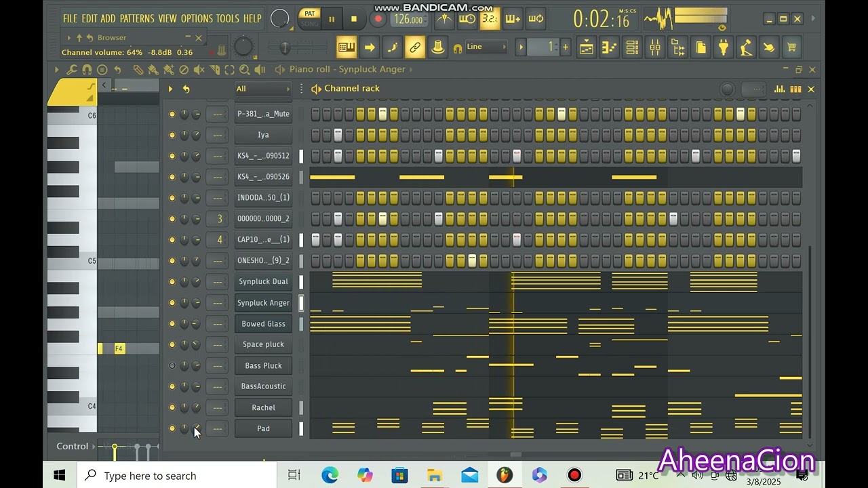This screenshot has width=868, height=488.
Task: Click the tempo 126.000 display
Action: (x=409, y=19)
